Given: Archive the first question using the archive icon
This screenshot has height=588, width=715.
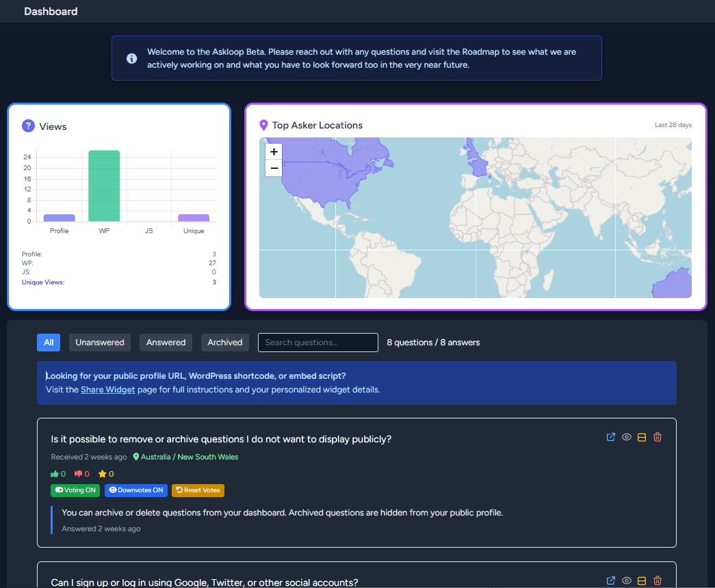Looking at the screenshot, I should 642,437.
